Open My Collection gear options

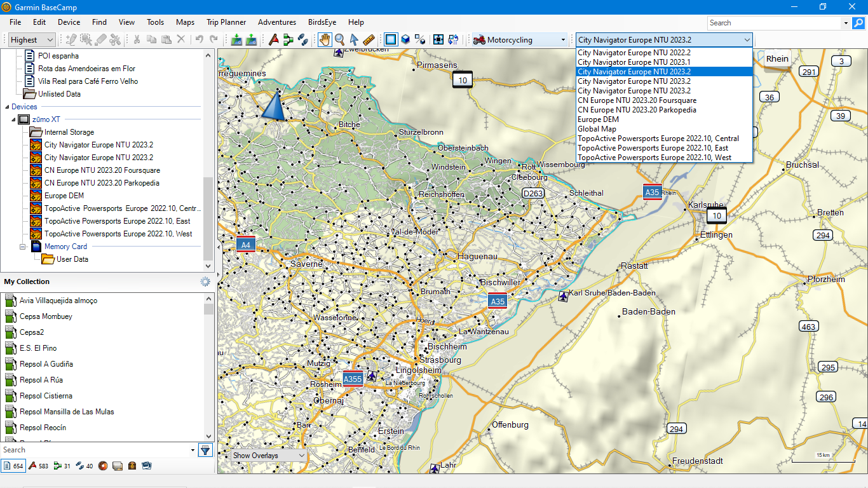point(205,281)
